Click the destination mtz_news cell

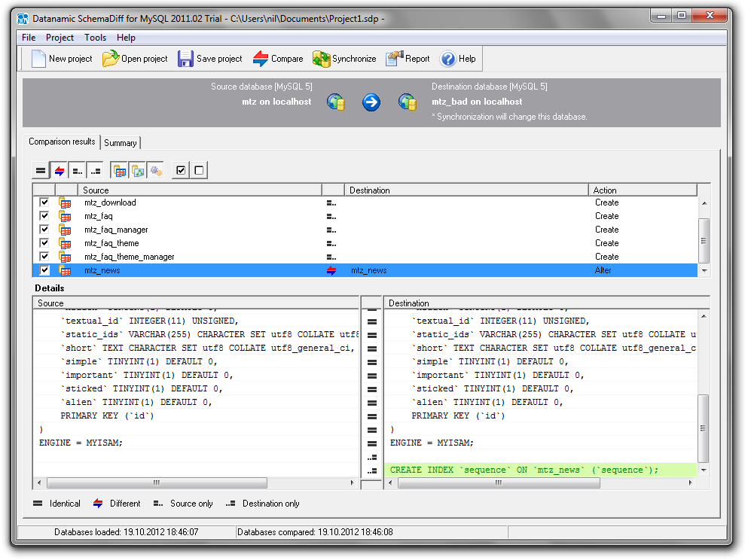368,270
